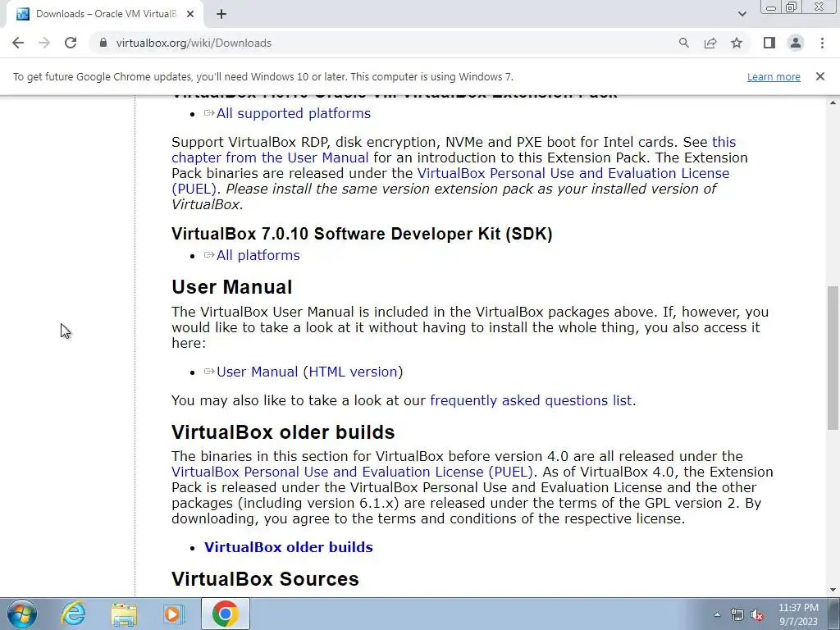The height and width of the screenshot is (630, 840).
Task: Click the Chrome taskbar icon
Action: pos(225,614)
